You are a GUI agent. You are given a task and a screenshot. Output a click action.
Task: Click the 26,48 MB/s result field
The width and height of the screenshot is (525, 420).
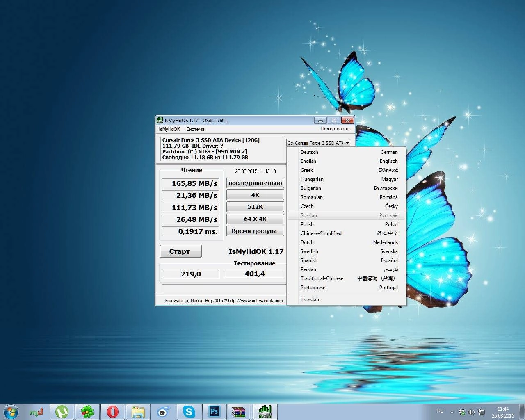tap(191, 219)
